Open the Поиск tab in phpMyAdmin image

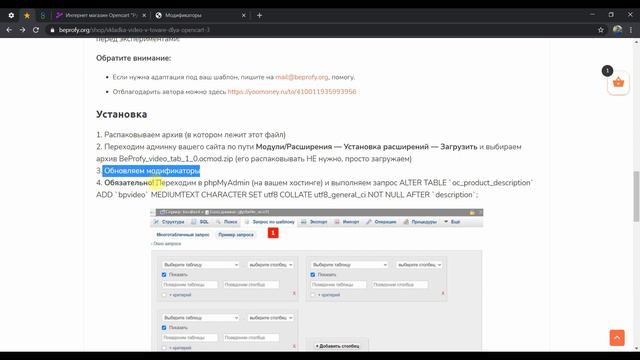(x=227, y=222)
